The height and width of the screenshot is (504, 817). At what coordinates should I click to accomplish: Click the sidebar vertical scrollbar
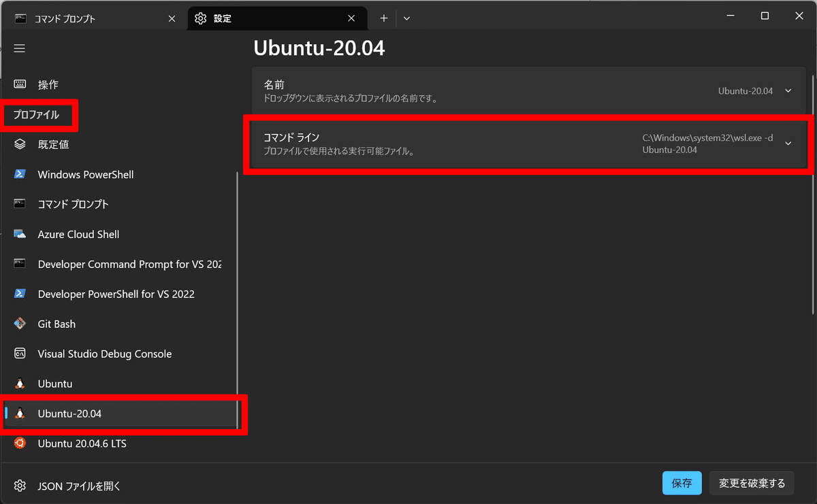[x=237, y=299]
